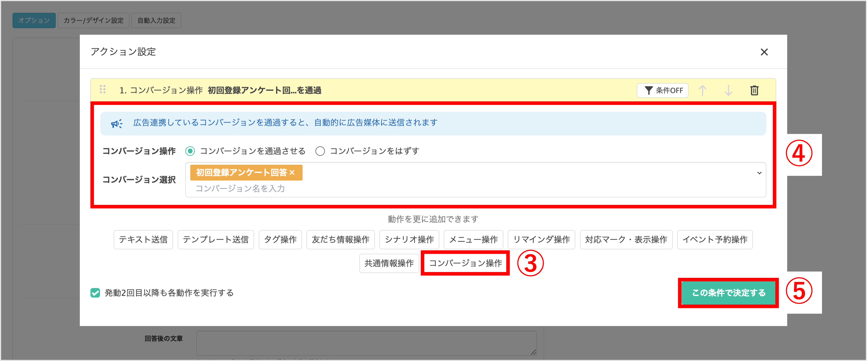Viewport: 868px width, 361px height.
Task: Select コンバージョンを通過させる radio option
Action: point(191,151)
